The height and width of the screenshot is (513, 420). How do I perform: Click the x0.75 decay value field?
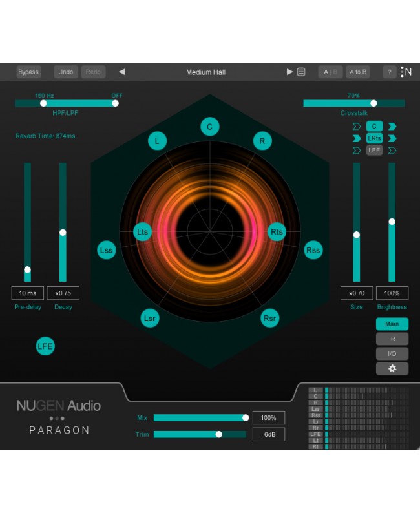pos(63,293)
